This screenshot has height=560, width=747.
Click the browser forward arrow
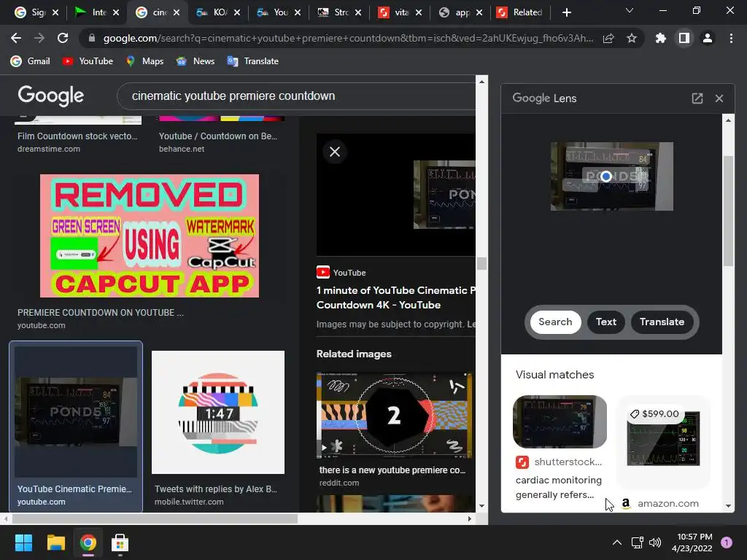39,38
